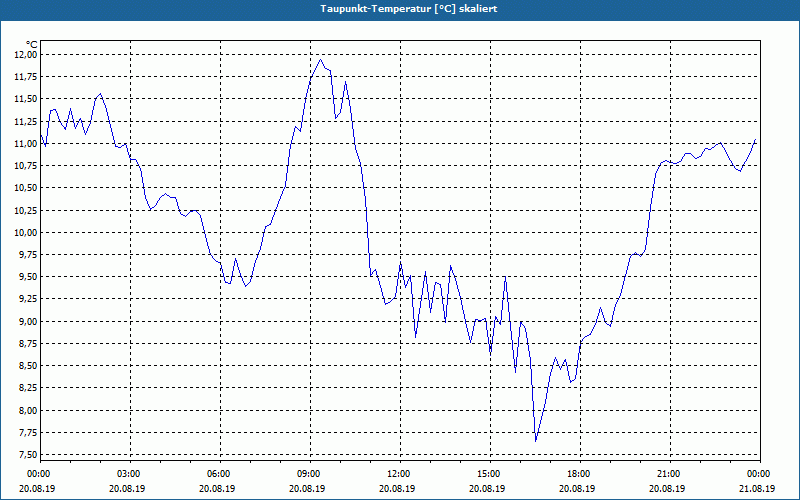
Task: Pick the 10,00 y-axis tick label
Action: click(26, 233)
